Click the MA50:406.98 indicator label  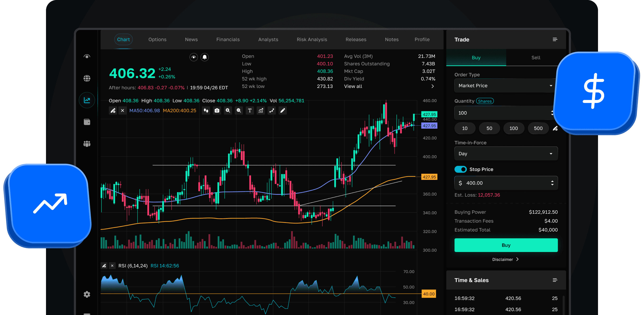click(x=145, y=111)
